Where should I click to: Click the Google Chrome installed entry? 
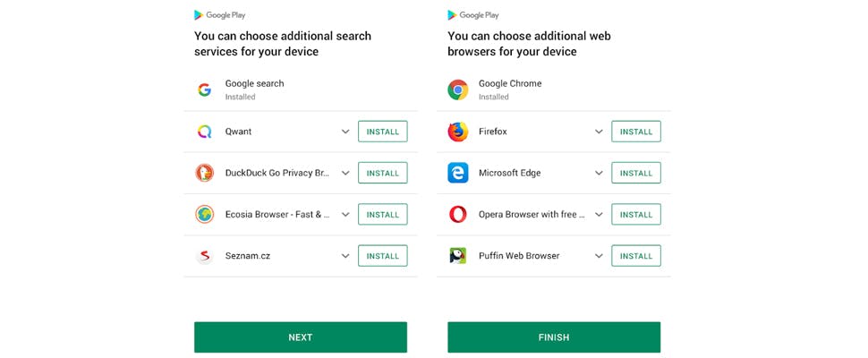pyautogui.click(x=510, y=89)
